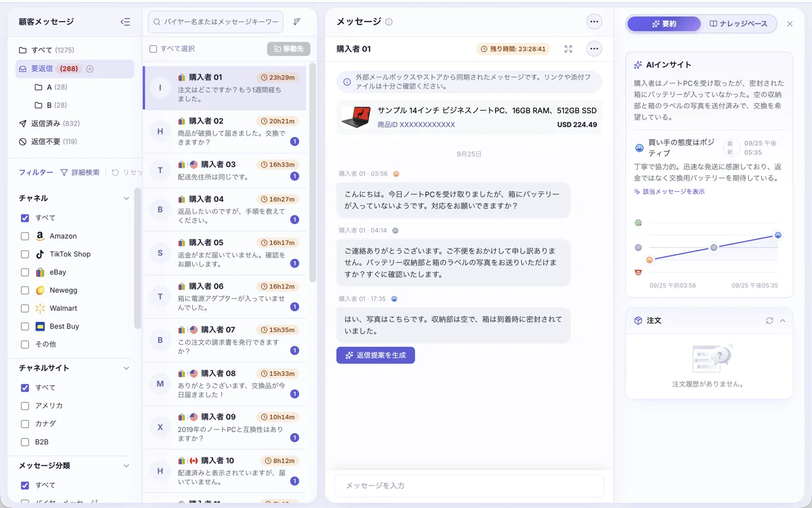Open the すべて (1275) folder
The image size is (812, 508).
pyautogui.click(x=74, y=50)
